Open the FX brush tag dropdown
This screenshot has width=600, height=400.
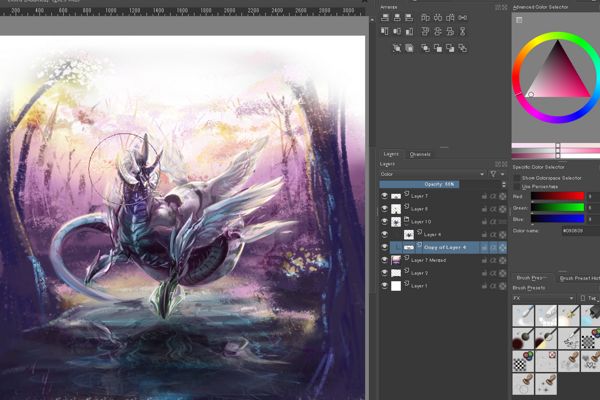pyautogui.click(x=543, y=298)
